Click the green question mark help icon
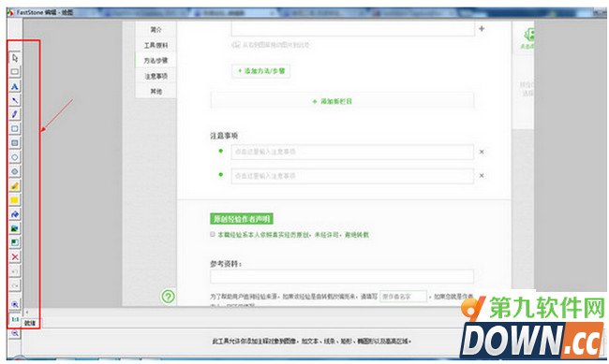 pyautogui.click(x=168, y=297)
